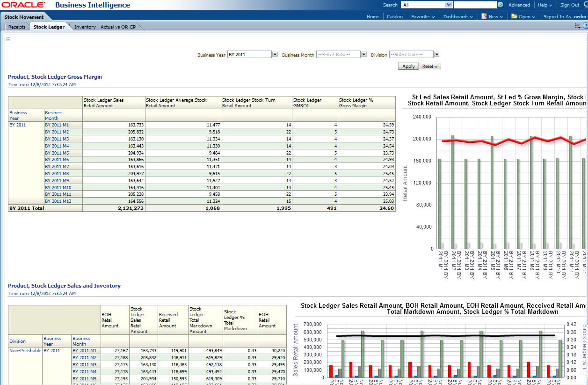Open Inventory - Actual vs OP, CP tab

(105, 27)
